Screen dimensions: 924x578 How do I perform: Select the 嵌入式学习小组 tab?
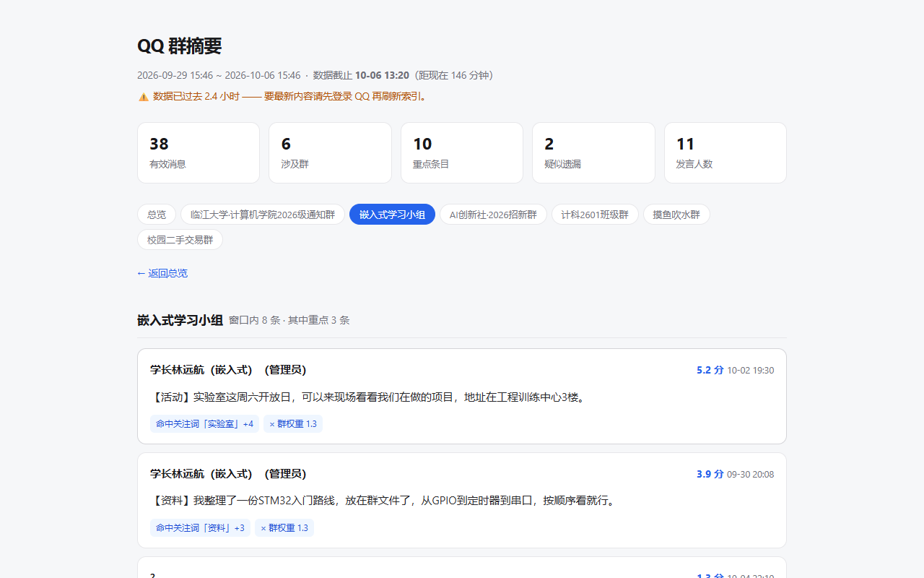(x=392, y=215)
